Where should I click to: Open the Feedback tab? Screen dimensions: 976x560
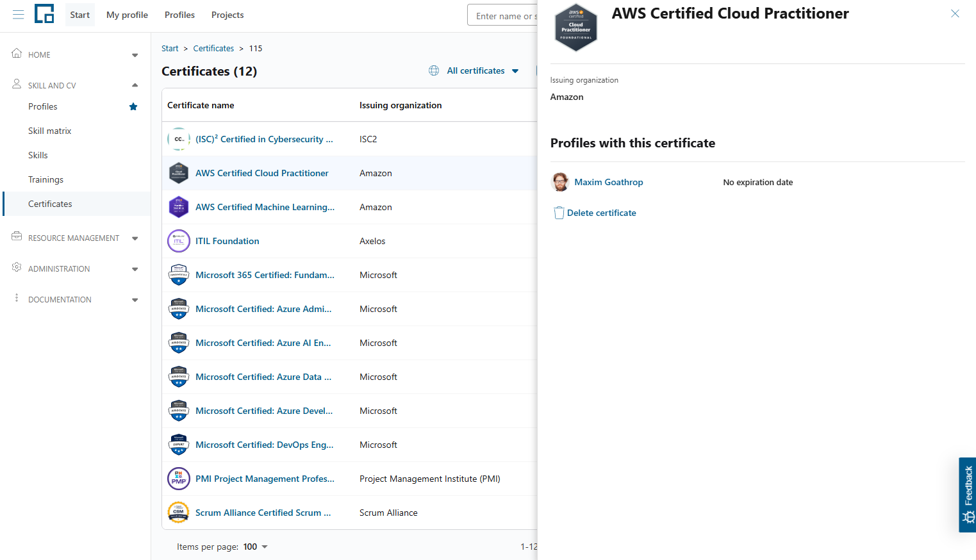point(968,495)
